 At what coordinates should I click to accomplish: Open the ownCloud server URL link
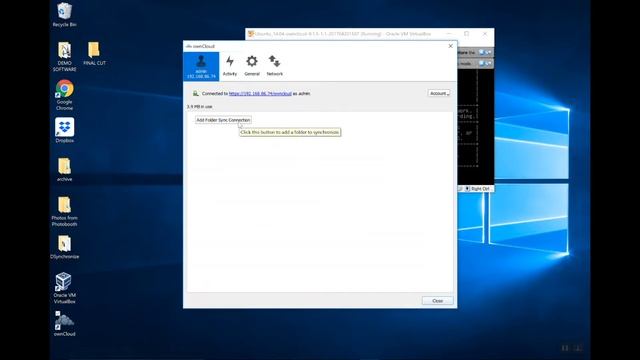click(x=260, y=93)
